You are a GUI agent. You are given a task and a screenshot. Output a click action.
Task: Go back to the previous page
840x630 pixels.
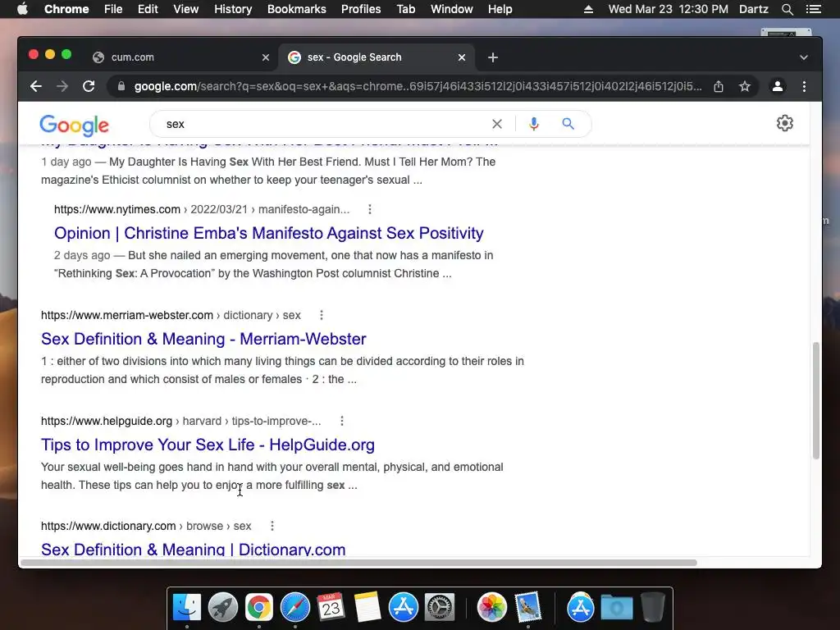click(36, 86)
